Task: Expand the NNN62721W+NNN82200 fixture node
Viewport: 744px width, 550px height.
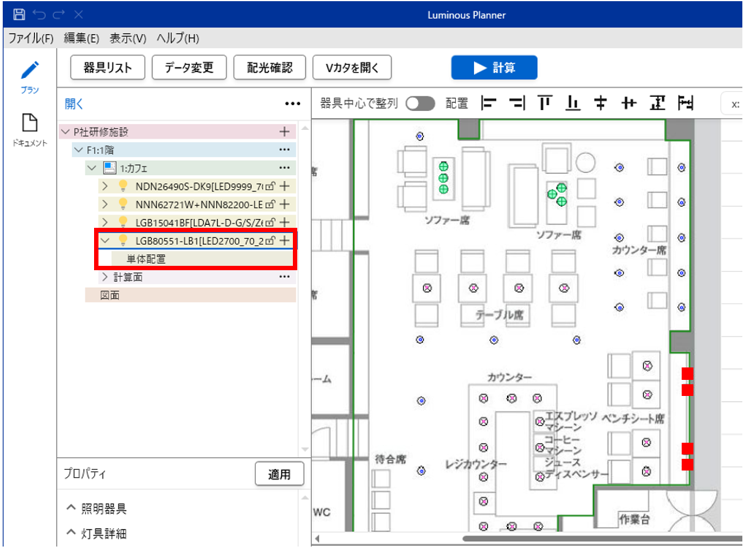Action: (x=105, y=204)
